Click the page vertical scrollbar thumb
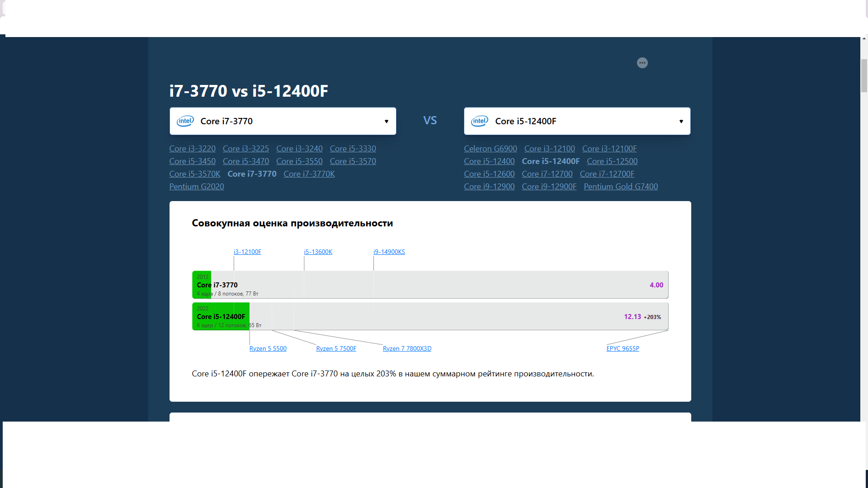 point(864,75)
